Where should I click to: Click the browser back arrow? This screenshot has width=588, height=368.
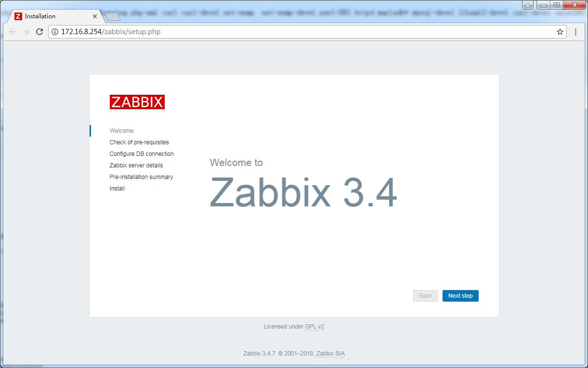click(x=13, y=32)
